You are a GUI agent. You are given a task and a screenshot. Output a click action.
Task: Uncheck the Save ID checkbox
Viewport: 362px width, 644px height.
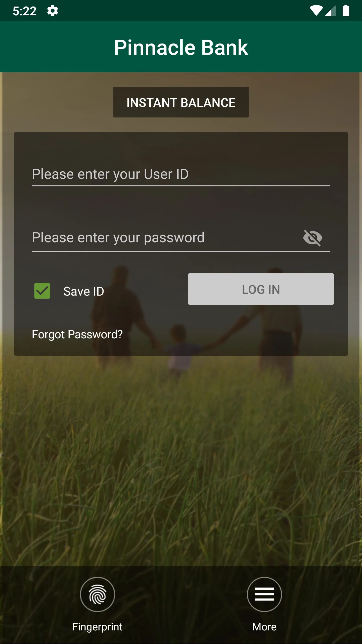42,291
